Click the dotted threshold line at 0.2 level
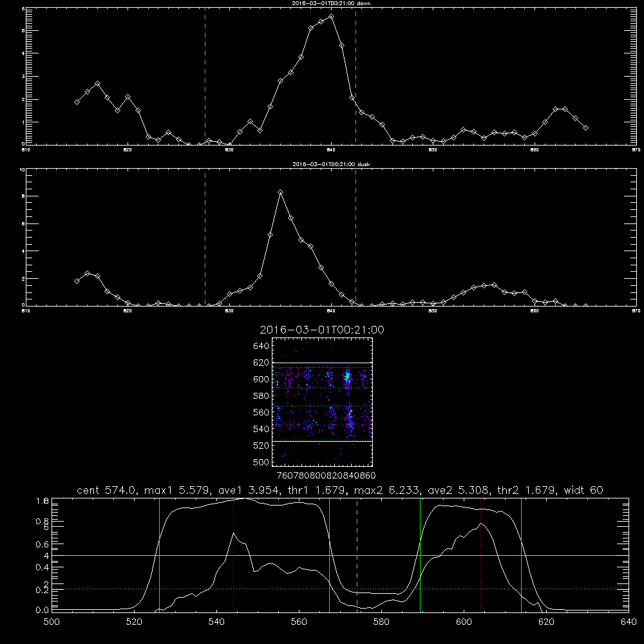Screen dimensions: 644x644 [x=340, y=589]
